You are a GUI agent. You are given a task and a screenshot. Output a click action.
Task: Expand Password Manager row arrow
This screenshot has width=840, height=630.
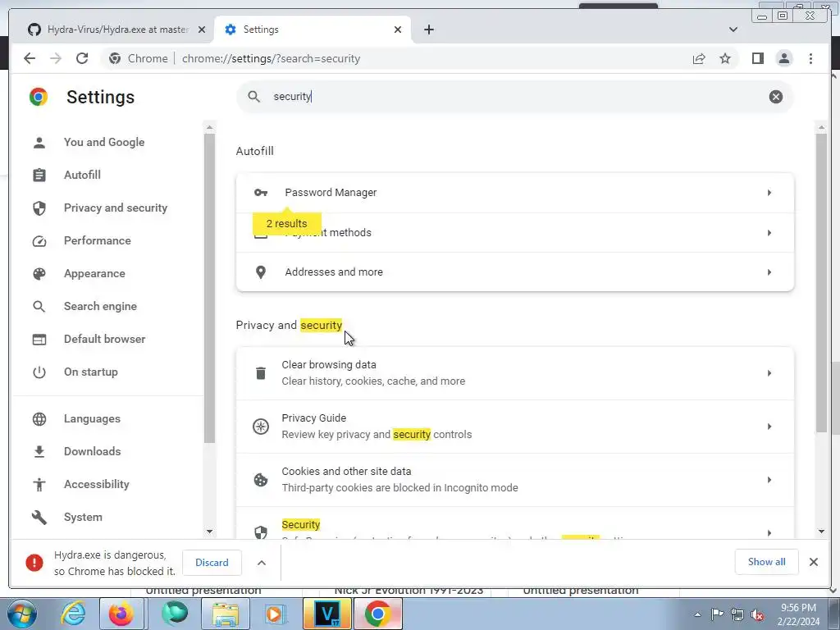coord(769,192)
